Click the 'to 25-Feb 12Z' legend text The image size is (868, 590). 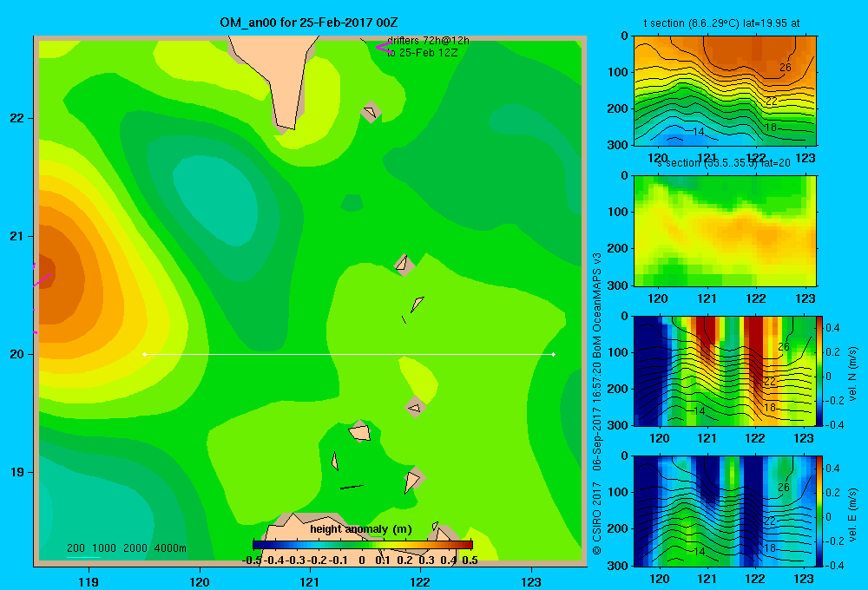coord(423,53)
